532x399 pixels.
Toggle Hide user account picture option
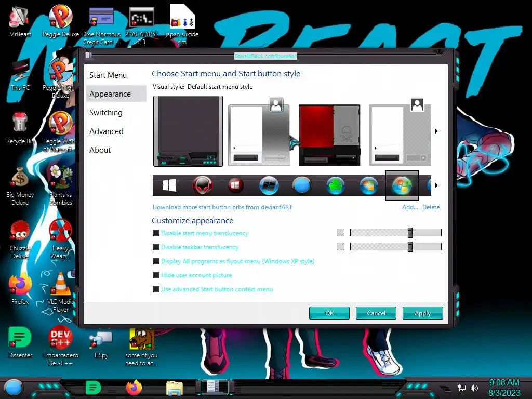[156, 275]
